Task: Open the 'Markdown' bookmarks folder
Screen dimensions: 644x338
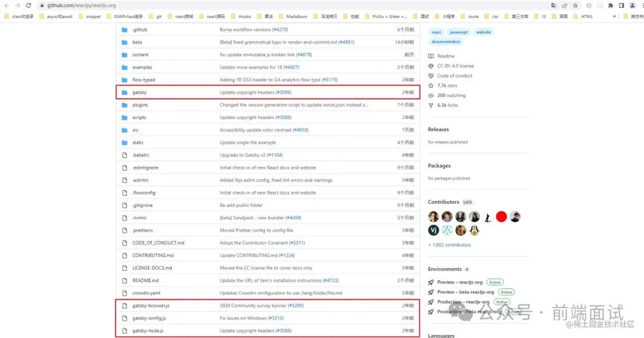Action: (292, 17)
